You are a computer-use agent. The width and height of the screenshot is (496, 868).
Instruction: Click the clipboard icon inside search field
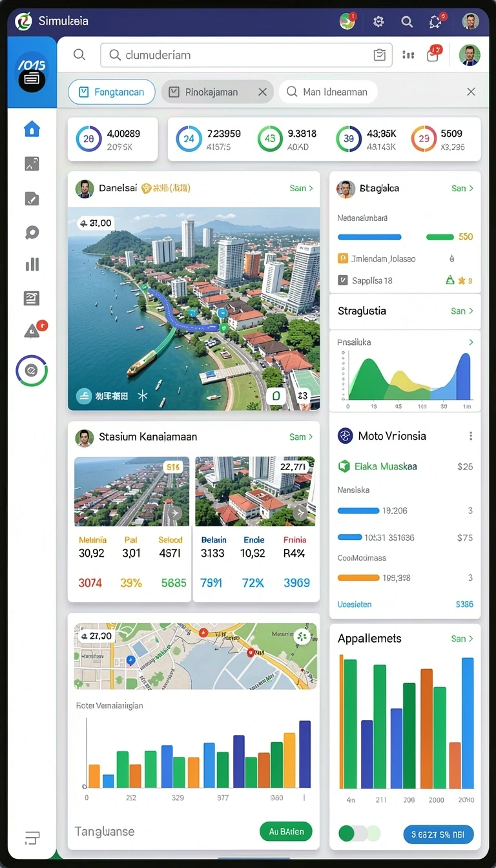pos(380,56)
